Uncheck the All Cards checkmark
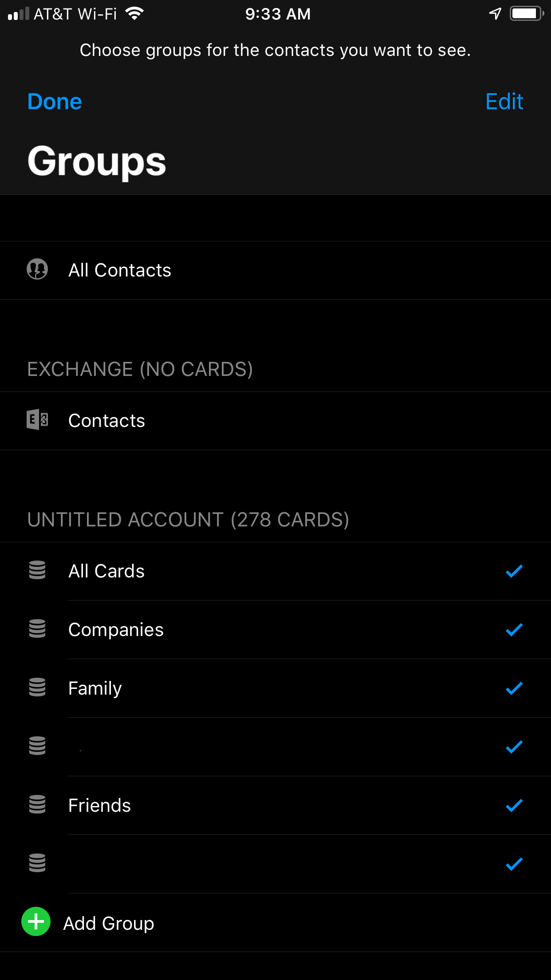Viewport: 551px width, 980px height. click(x=514, y=571)
